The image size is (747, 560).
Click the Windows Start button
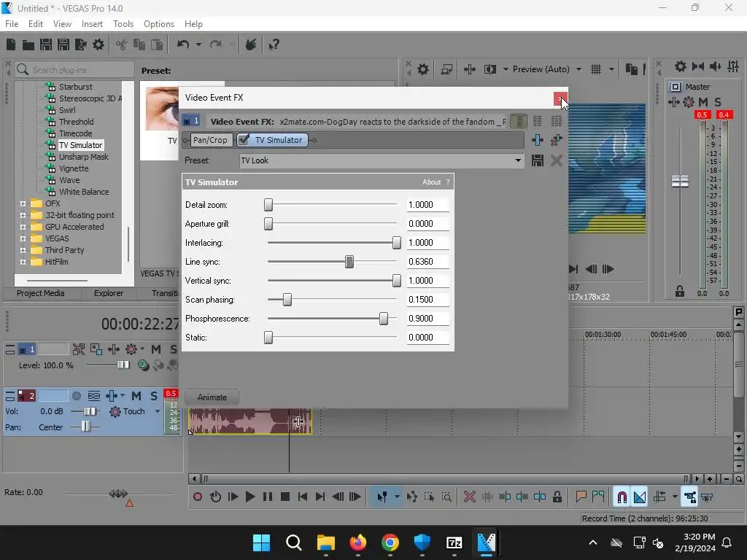tap(262, 542)
